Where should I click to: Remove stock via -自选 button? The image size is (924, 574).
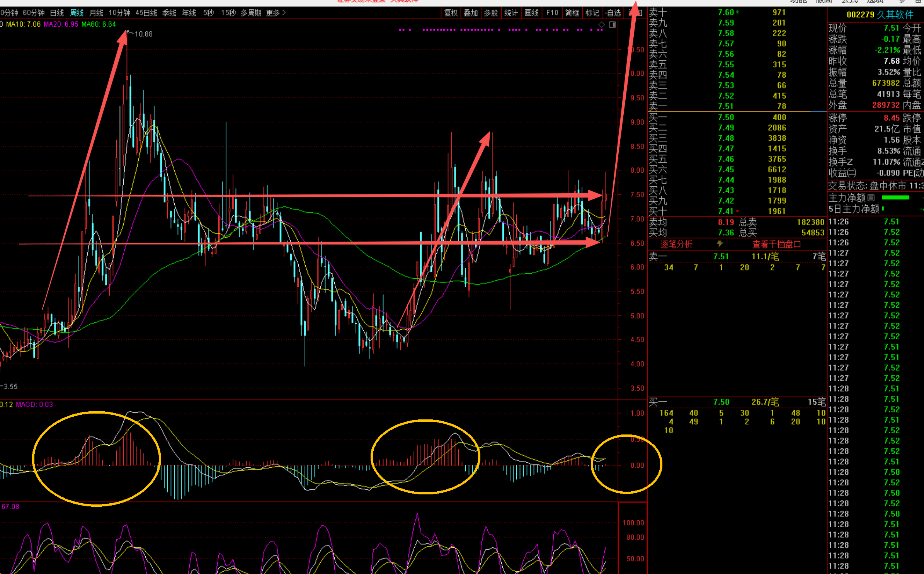pyautogui.click(x=613, y=13)
